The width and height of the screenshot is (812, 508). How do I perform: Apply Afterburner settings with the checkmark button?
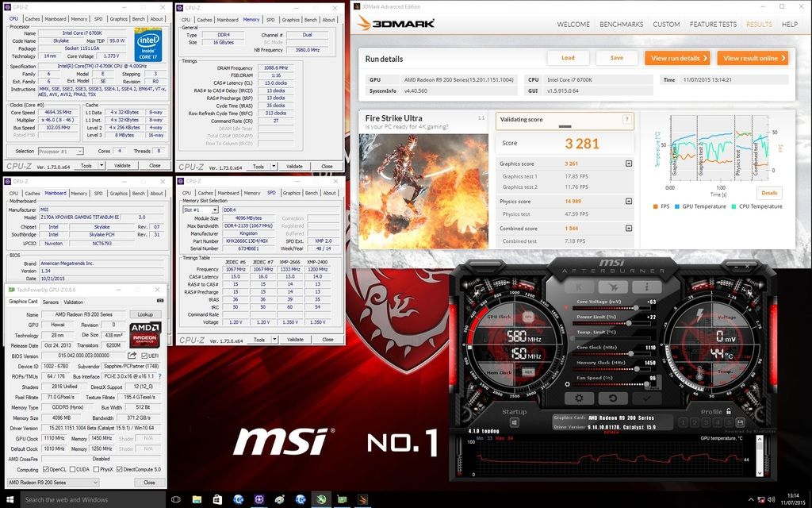tap(646, 398)
